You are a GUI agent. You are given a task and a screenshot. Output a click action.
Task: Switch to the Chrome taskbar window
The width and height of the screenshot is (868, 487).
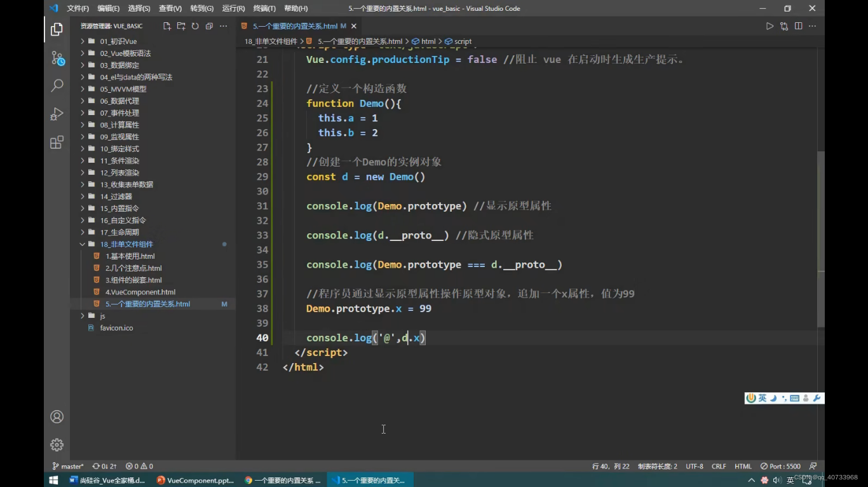pos(283,480)
